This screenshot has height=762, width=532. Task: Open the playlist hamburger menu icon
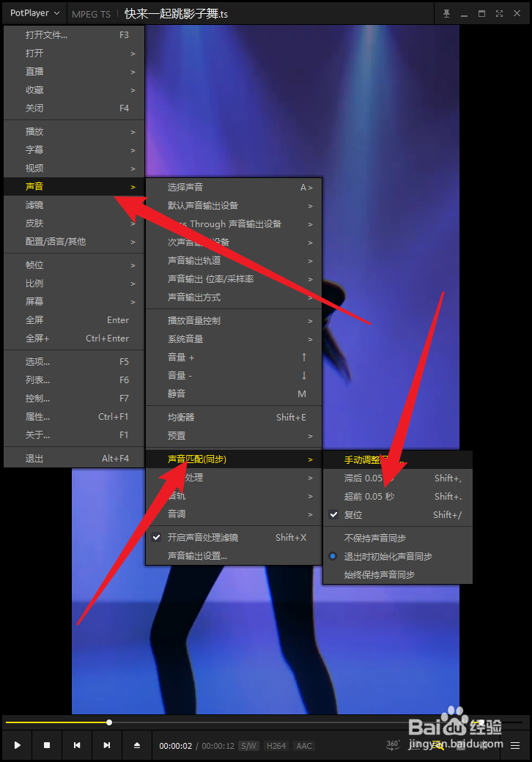click(515, 745)
